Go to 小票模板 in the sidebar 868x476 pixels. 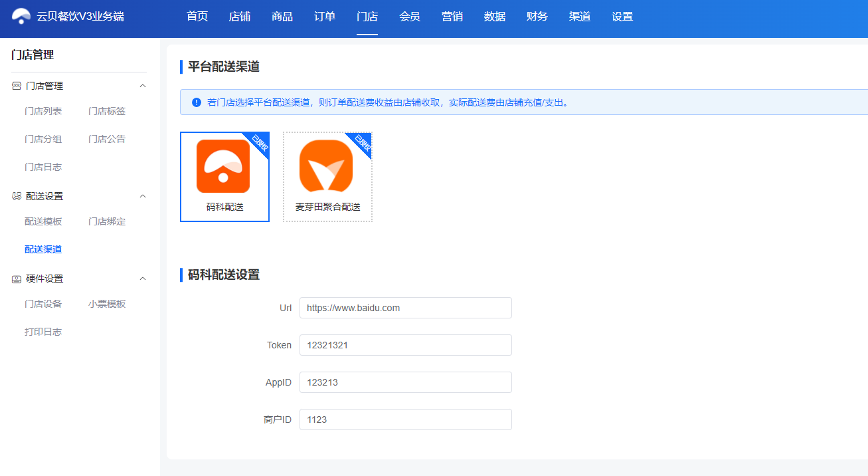point(107,304)
